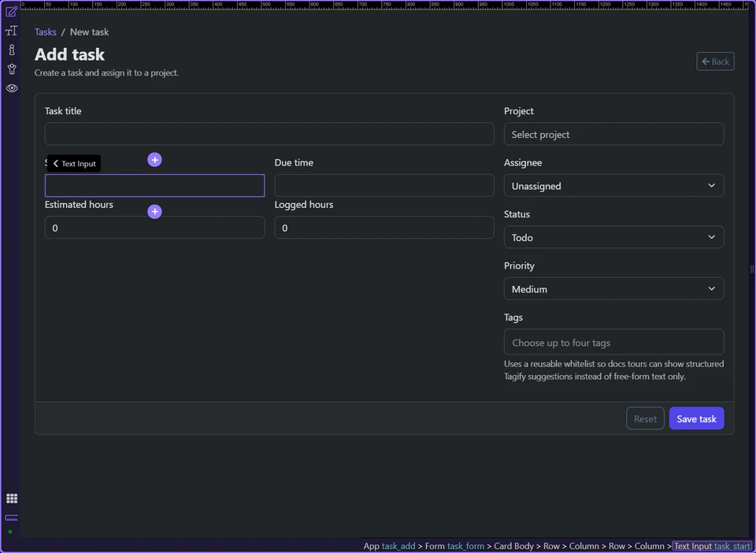Select the accessibility person icon
The height and width of the screenshot is (553, 756).
coord(10,69)
